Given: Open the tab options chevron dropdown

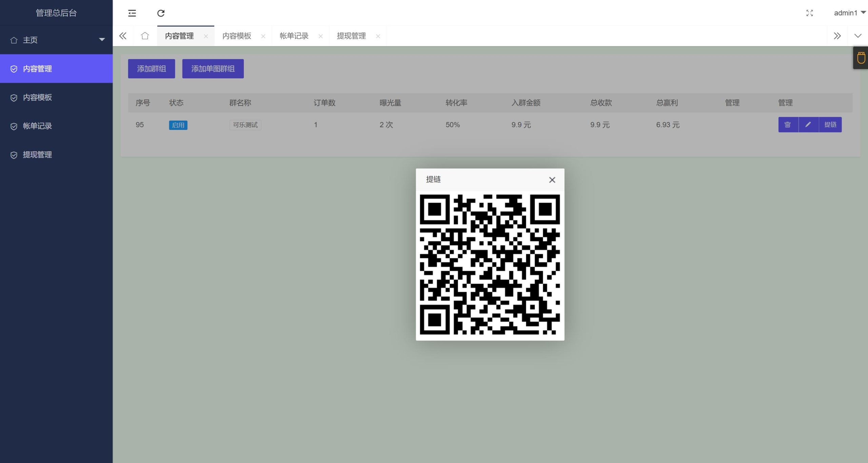Looking at the screenshot, I should point(857,36).
